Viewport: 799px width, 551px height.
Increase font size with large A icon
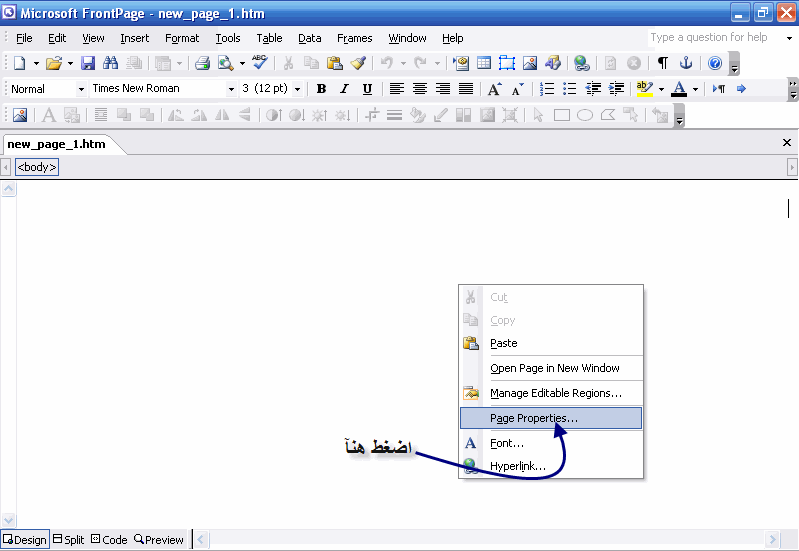494,89
